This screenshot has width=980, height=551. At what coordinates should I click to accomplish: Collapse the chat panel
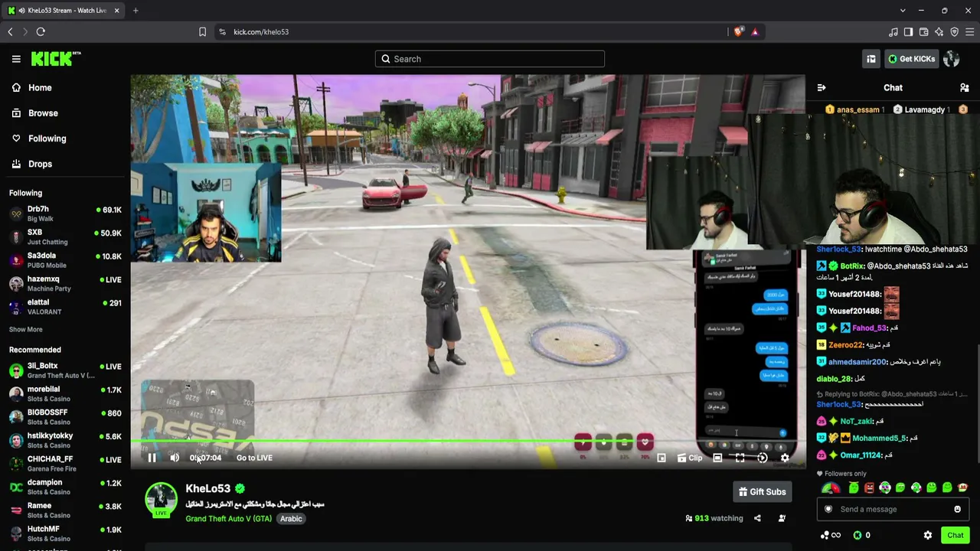[822, 87]
